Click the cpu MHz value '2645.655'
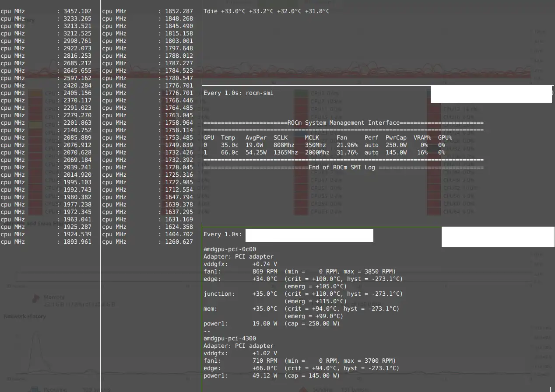 click(77, 70)
